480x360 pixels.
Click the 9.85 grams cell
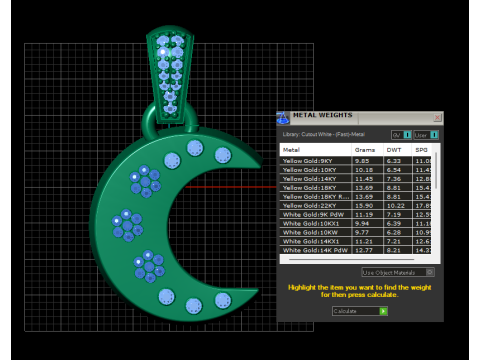(367, 161)
